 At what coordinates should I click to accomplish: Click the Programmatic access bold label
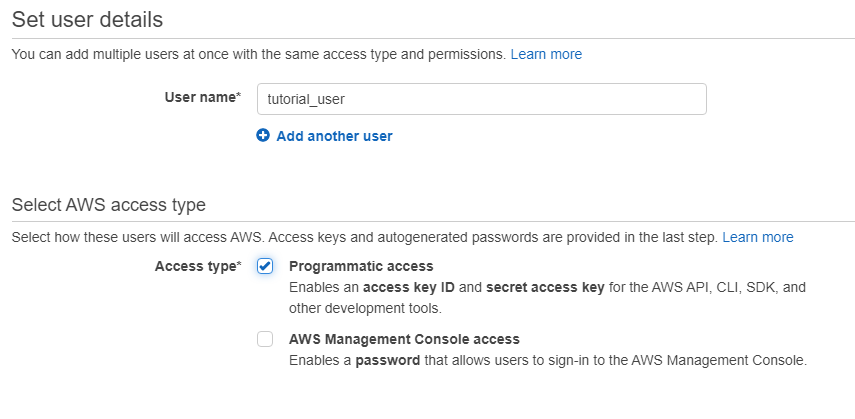[361, 266]
